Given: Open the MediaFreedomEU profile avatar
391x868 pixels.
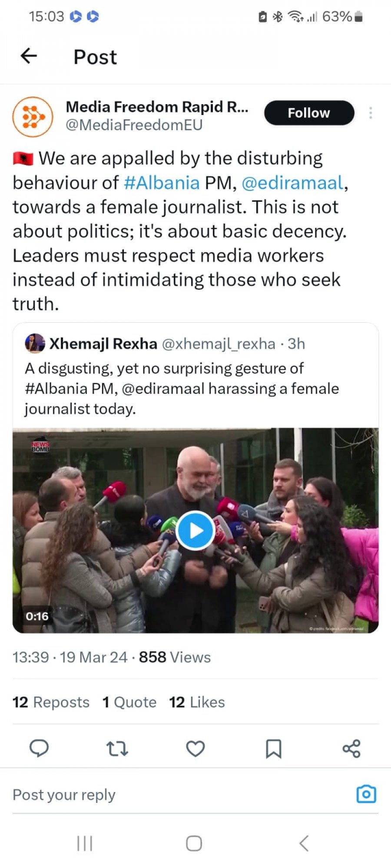Looking at the screenshot, I should pos(33,117).
